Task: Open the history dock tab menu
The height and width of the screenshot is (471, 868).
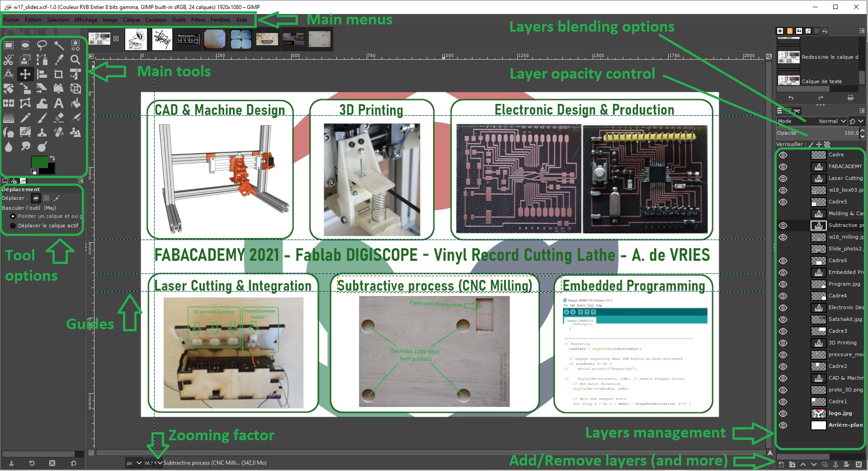Action: pyautogui.click(x=862, y=31)
